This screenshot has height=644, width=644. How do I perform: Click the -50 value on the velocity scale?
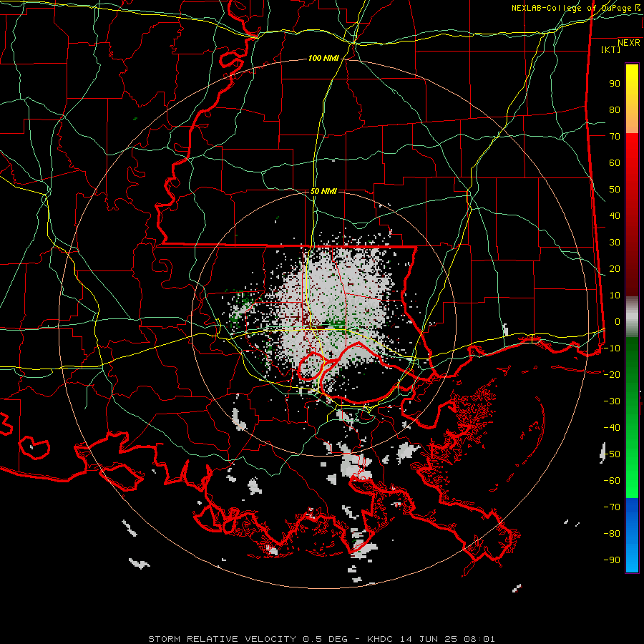click(x=612, y=454)
